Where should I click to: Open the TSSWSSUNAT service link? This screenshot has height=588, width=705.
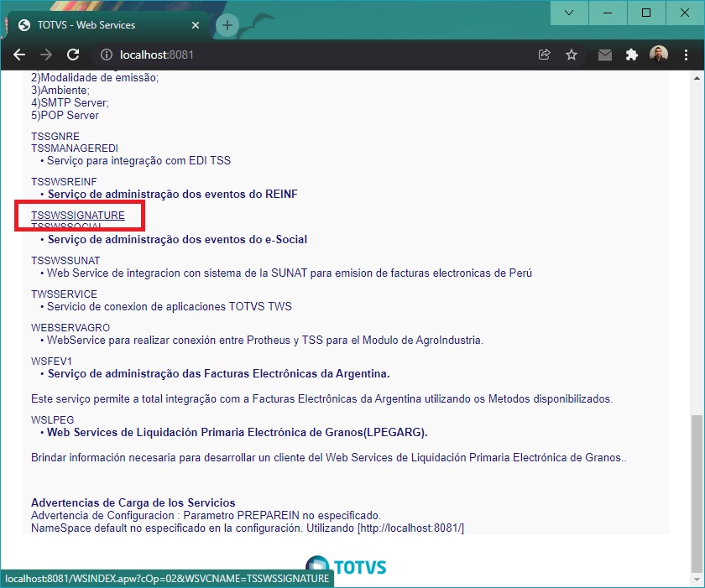[65, 261]
